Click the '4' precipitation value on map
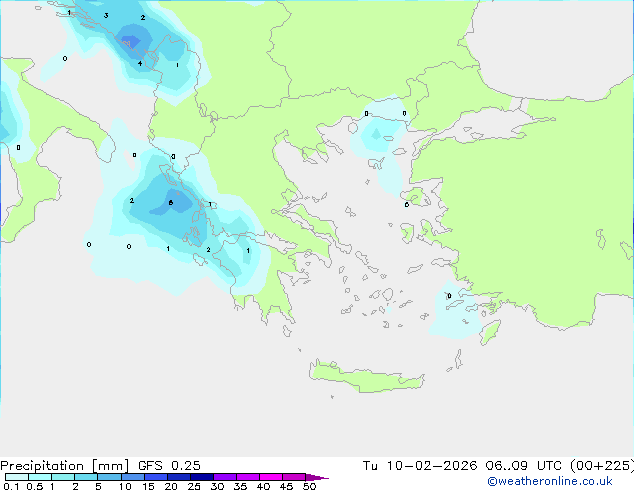634x490 pixels. tap(139, 63)
